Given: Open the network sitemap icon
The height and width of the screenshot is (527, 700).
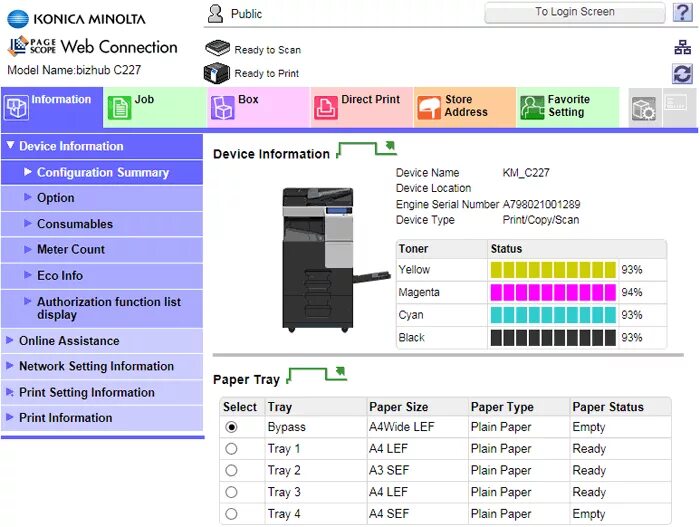Looking at the screenshot, I should [x=682, y=47].
